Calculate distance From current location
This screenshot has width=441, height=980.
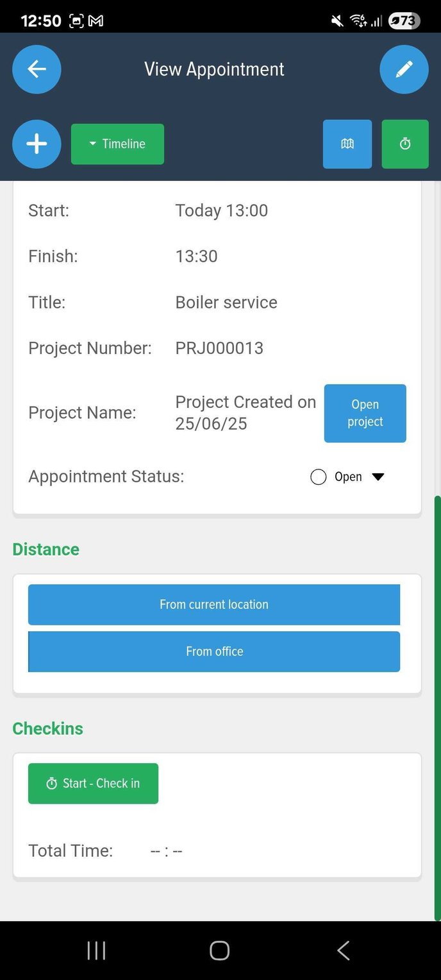click(214, 605)
